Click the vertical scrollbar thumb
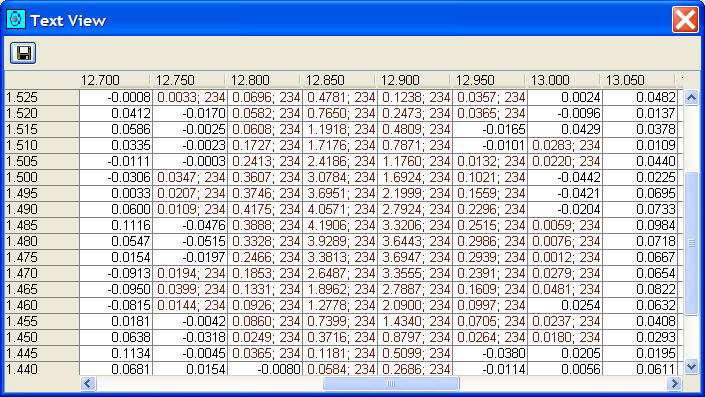 tap(691, 243)
